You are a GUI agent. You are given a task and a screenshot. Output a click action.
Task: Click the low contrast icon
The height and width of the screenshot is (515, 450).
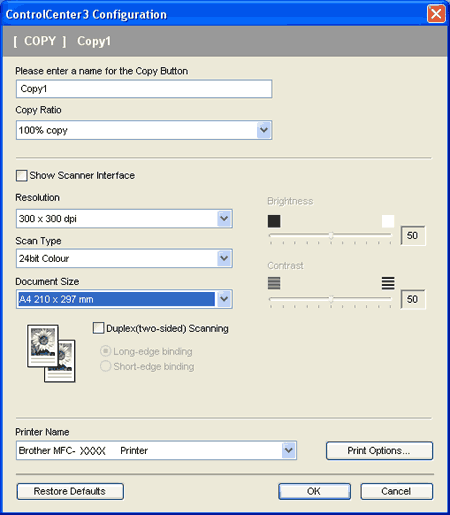(x=274, y=283)
